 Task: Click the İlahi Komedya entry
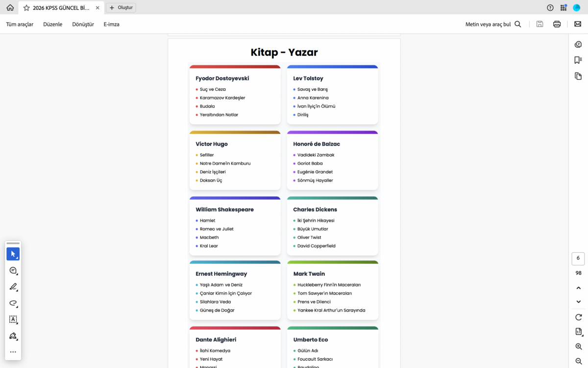coord(215,351)
